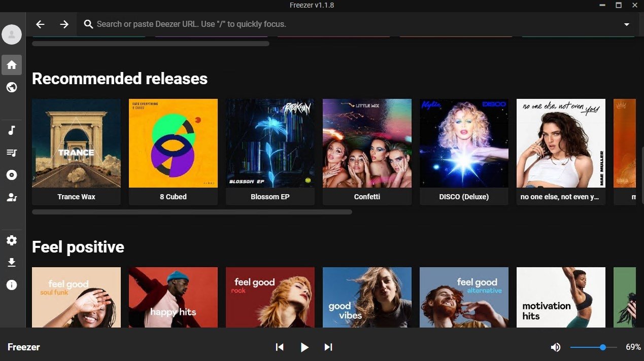Expand the search bar dropdown arrow
The width and height of the screenshot is (644, 361).
click(x=627, y=24)
